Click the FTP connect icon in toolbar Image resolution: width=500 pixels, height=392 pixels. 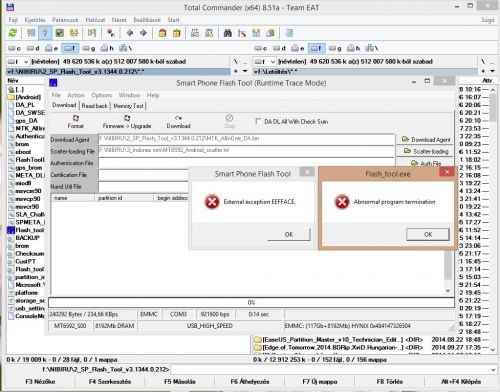[x=195, y=33]
